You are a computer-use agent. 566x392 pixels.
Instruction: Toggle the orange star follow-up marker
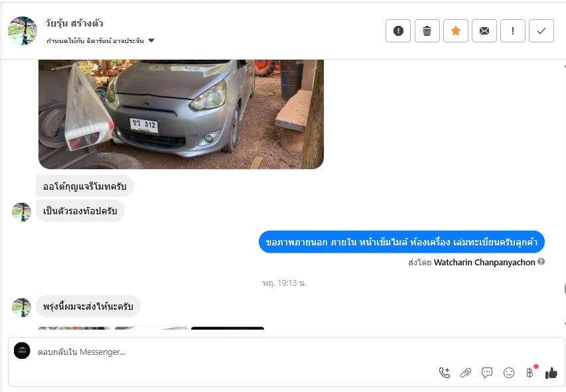(456, 31)
